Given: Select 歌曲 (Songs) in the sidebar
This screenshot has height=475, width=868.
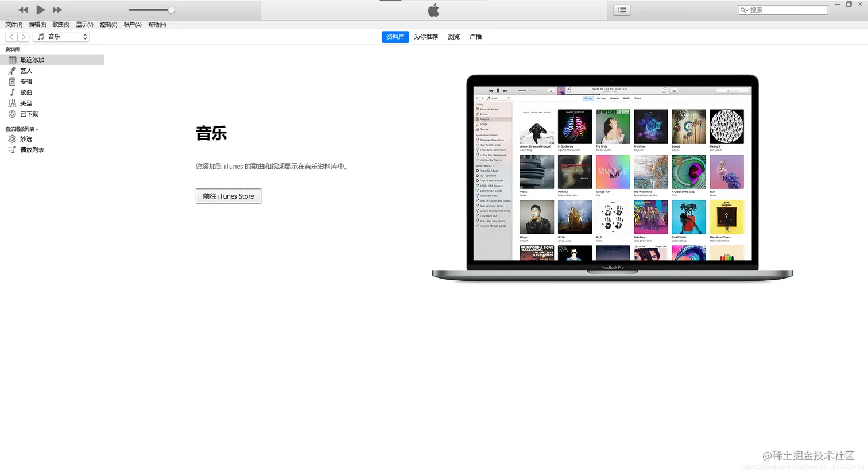Looking at the screenshot, I should click(x=25, y=92).
